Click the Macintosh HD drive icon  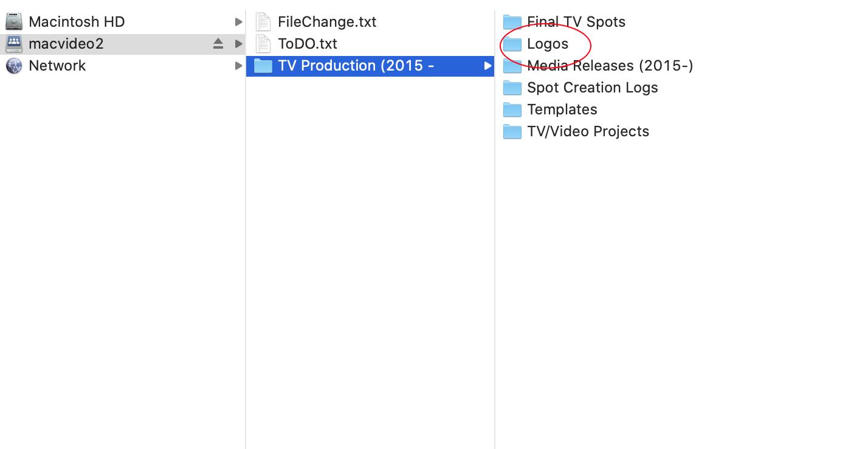13,22
